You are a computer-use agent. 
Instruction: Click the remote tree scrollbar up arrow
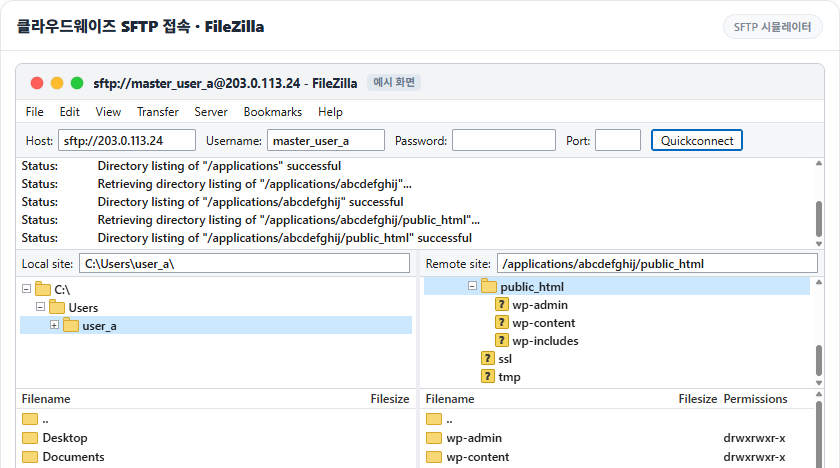(819, 282)
